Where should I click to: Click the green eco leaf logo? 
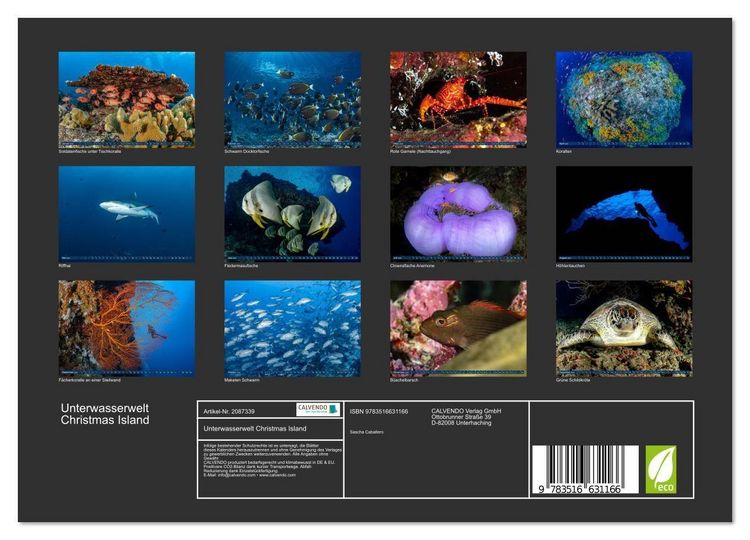(661, 469)
